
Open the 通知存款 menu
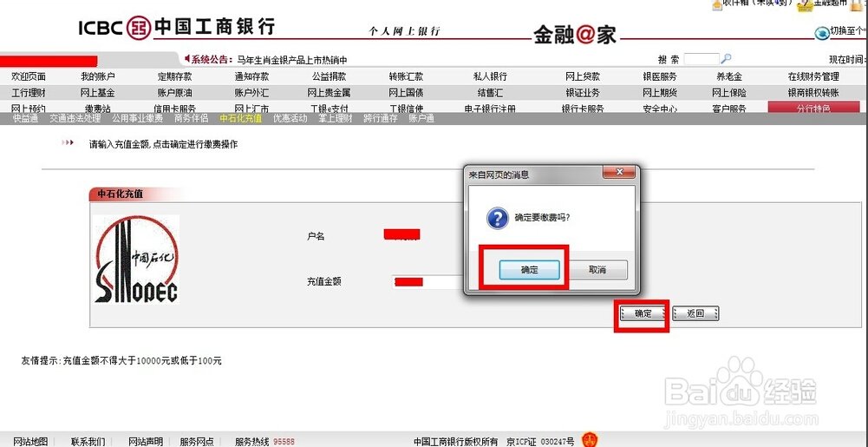251,76
